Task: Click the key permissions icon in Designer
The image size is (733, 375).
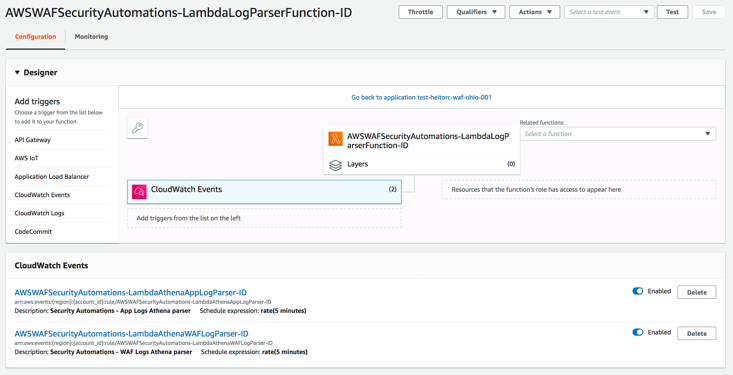Action: click(x=137, y=128)
